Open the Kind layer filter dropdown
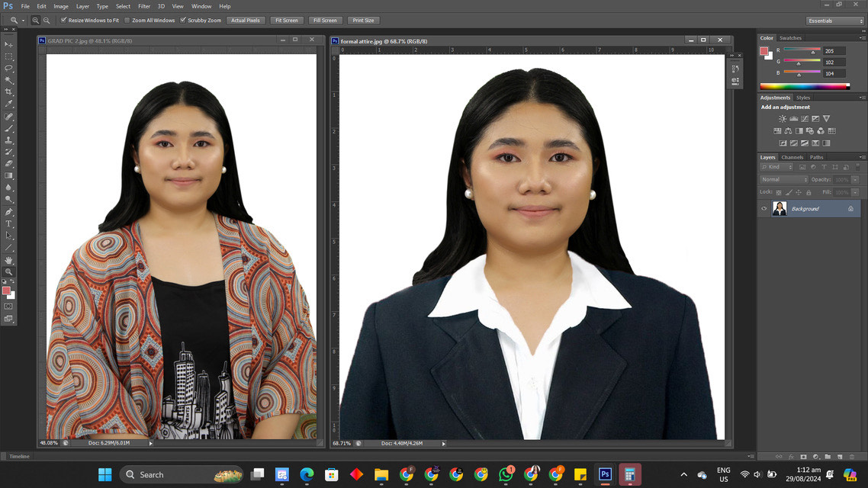This screenshot has height=488, width=868. pyautogui.click(x=776, y=167)
